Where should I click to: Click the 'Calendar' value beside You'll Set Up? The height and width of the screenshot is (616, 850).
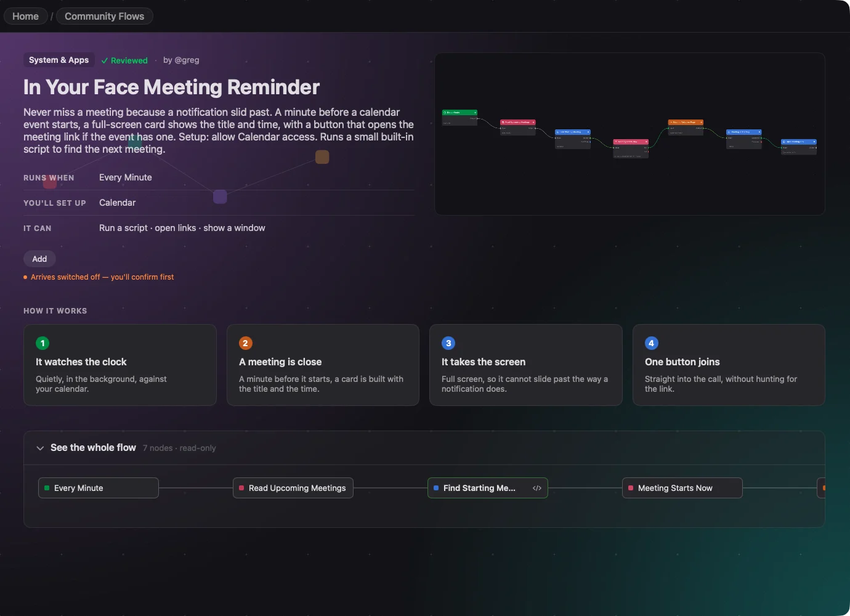tap(118, 203)
